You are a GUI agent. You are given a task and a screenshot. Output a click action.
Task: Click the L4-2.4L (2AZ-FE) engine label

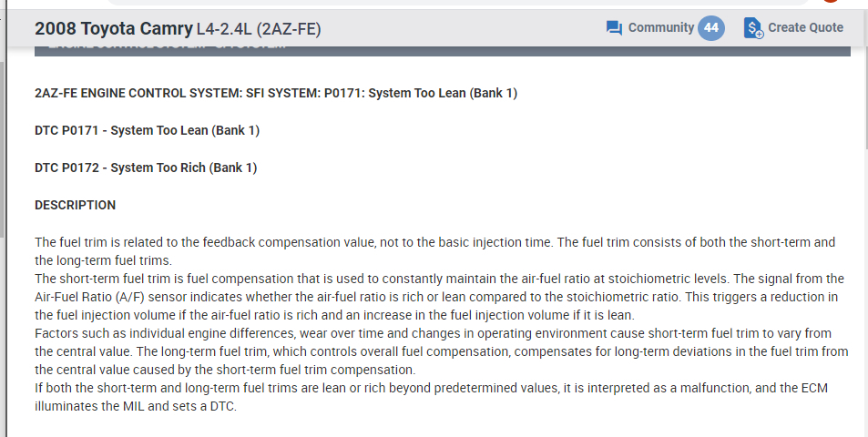tap(259, 29)
